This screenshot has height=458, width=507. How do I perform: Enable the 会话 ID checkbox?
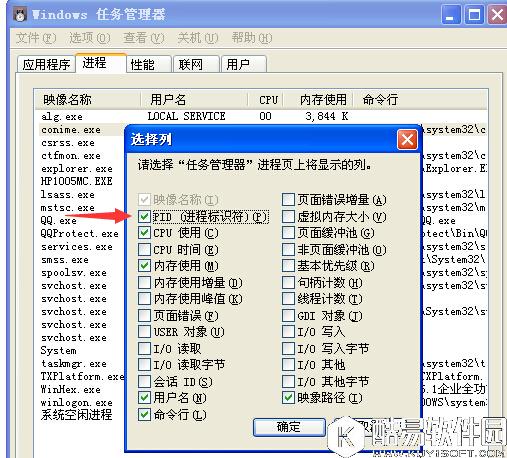(x=144, y=381)
